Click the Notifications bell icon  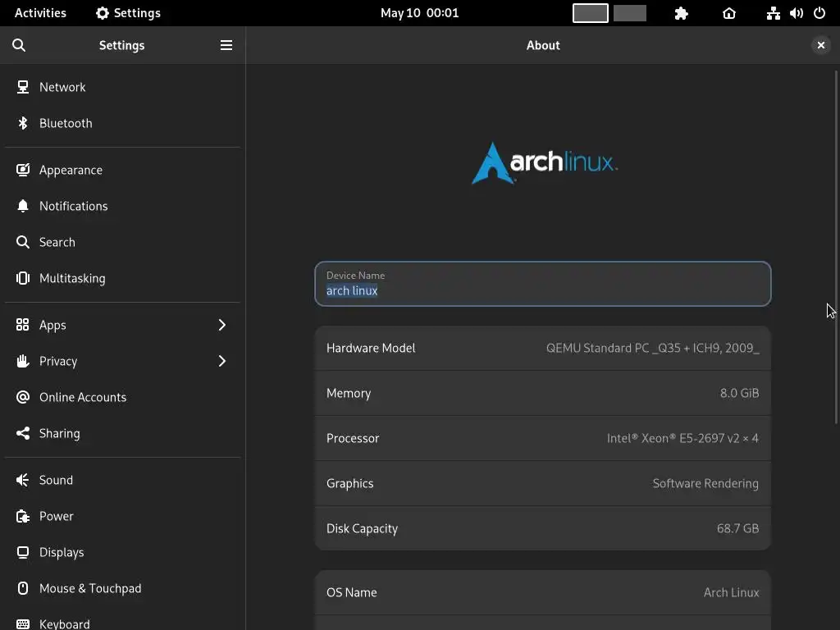(x=22, y=206)
